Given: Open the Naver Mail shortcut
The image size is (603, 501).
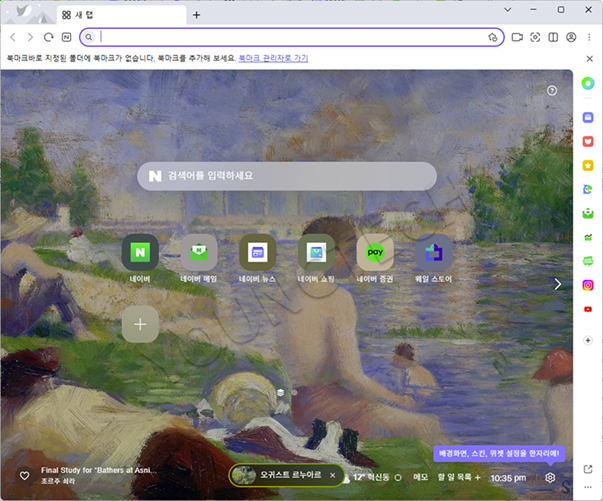Looking at the screenshot, I should [x=199, y=252].
